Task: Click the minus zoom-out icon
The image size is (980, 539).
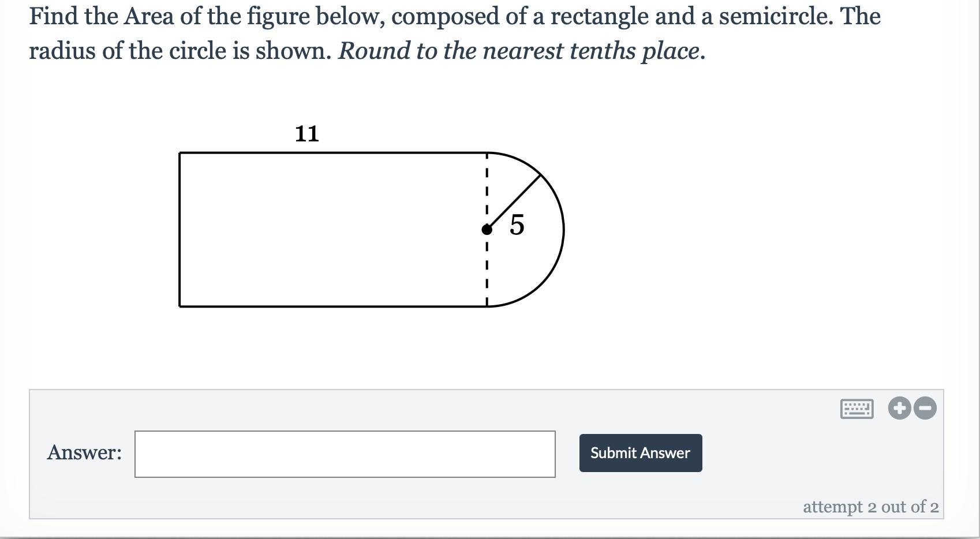Action: [925, 408]
